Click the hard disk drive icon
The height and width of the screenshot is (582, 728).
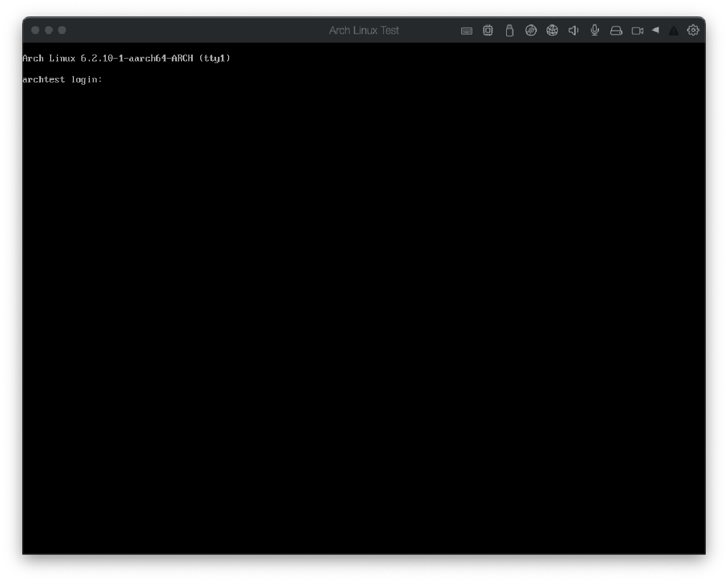616,31
